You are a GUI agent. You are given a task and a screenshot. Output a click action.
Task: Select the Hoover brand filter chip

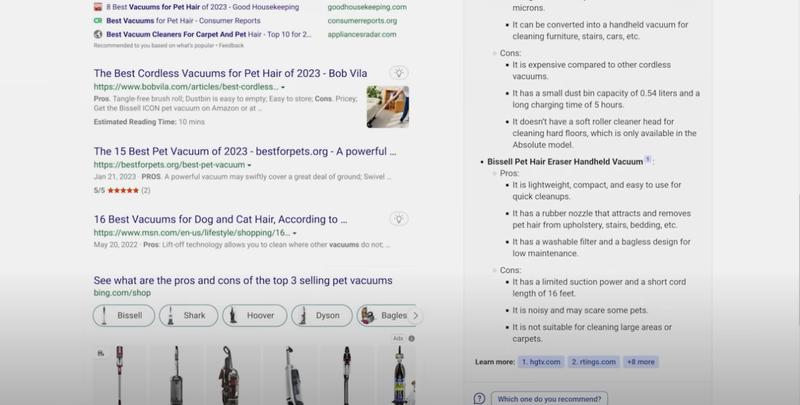pos(252,316)
